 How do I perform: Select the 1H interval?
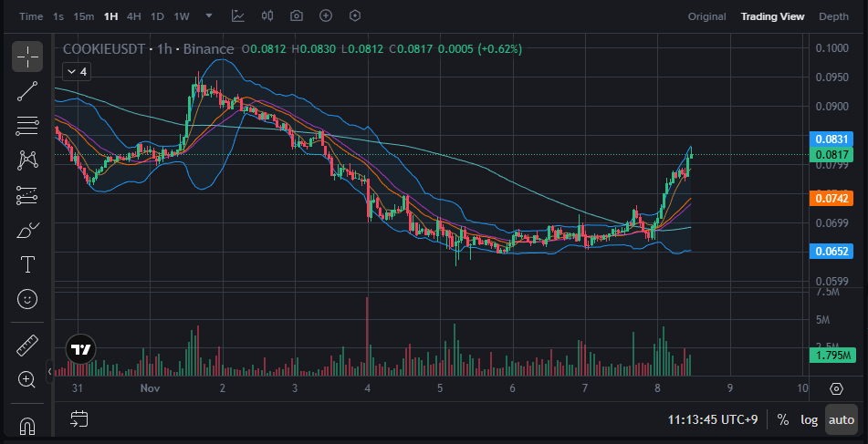[110, 16]
